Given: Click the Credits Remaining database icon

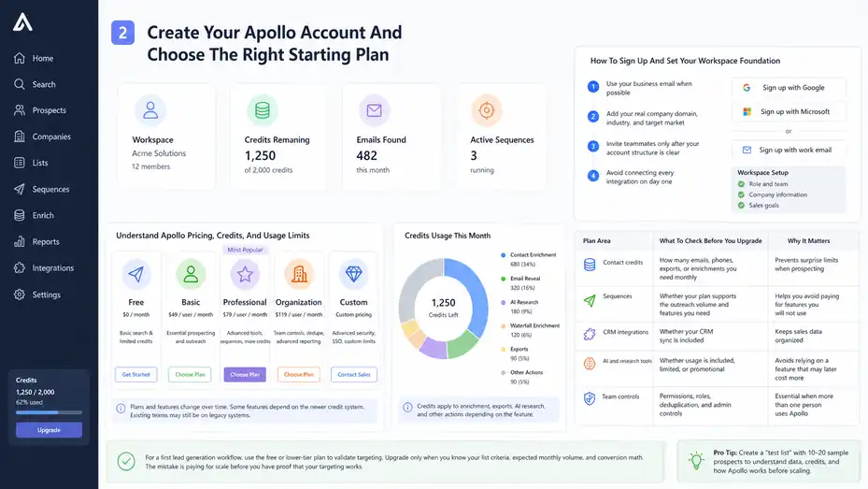Looking at the screenshot, I should pos(263,110).
